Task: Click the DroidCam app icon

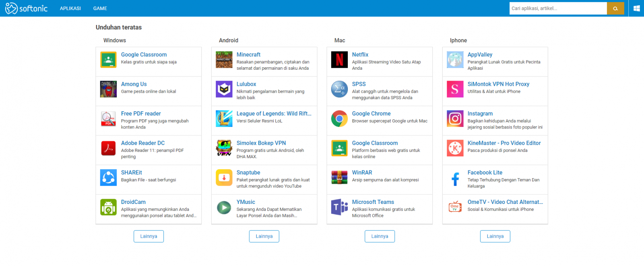Action: point(108,207)
